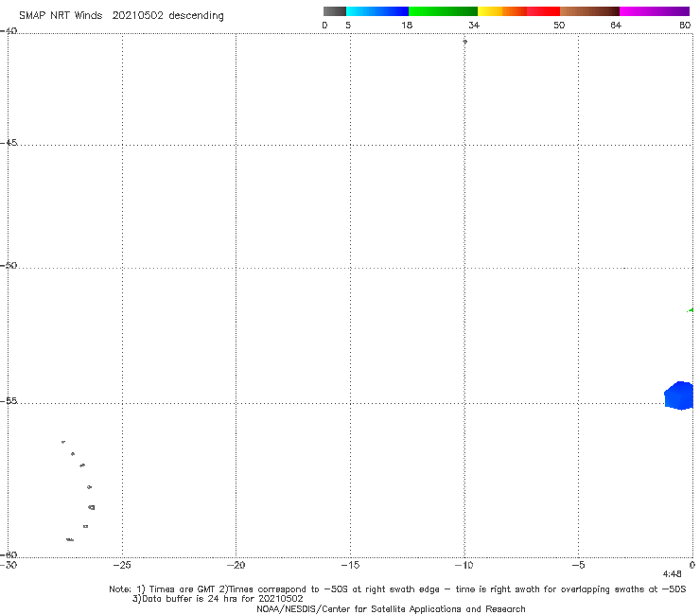Click the color bar label '80'
The width and height of the screenshot is (700, 615).
point(685,25)
